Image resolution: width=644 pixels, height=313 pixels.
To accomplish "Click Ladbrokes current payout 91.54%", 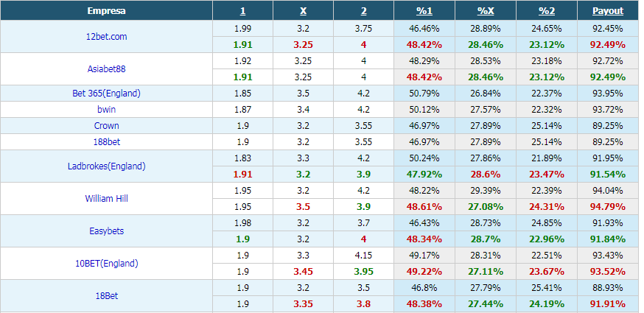I will click(608, 175).
